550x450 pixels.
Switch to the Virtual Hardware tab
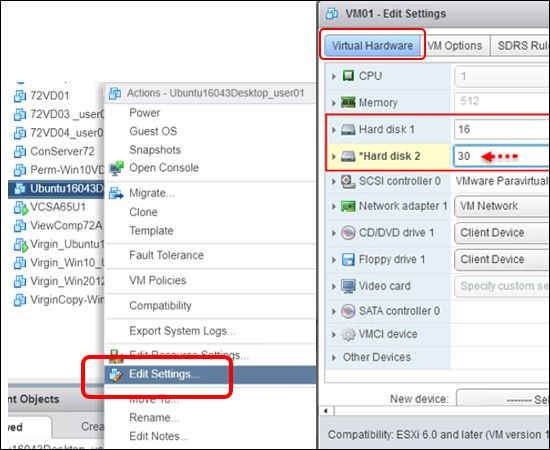pyautogui.click(x=373, y=46)
